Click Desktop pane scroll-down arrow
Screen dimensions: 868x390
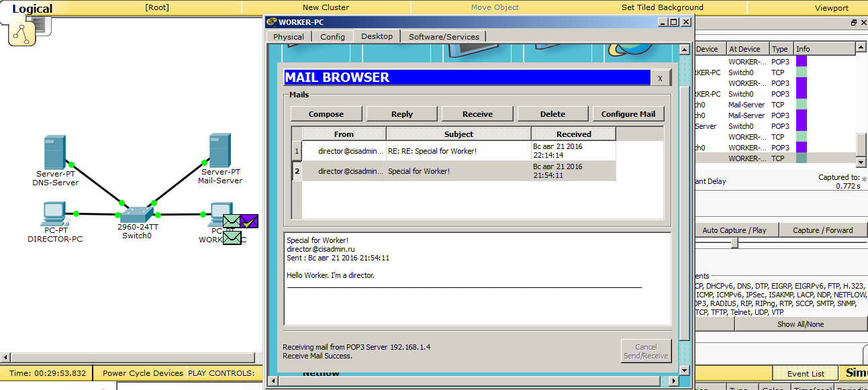(684, 370)
